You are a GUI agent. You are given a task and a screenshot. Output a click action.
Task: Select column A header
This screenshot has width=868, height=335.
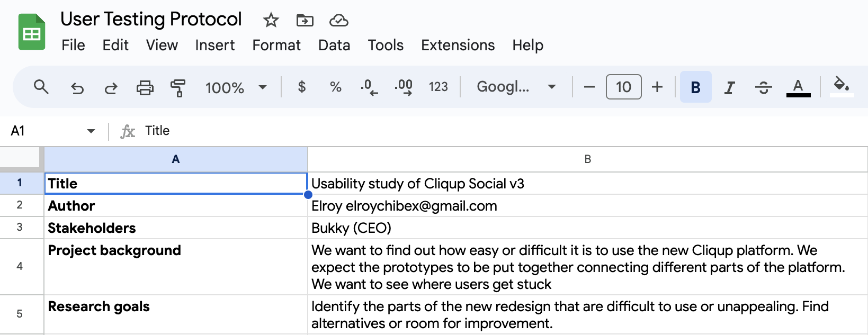pos(176,159)
